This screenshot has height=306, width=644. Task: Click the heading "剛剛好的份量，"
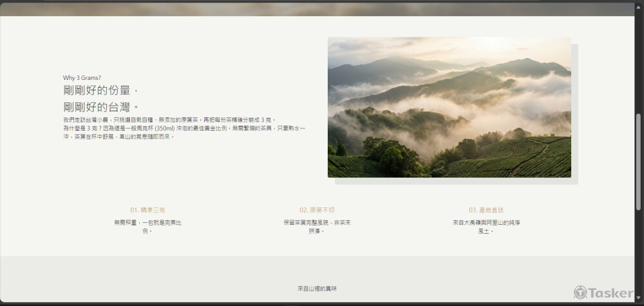coord(102,91)
